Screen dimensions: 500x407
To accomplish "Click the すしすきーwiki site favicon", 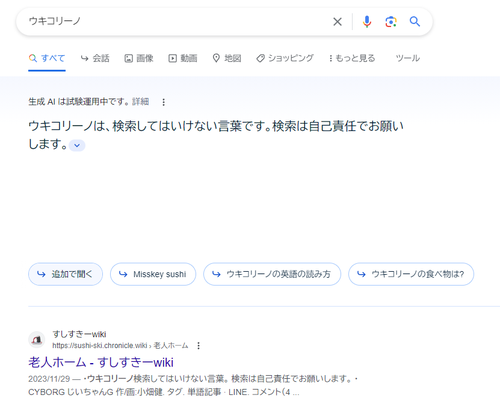I will pyautogui.click(x=37, y=340).
